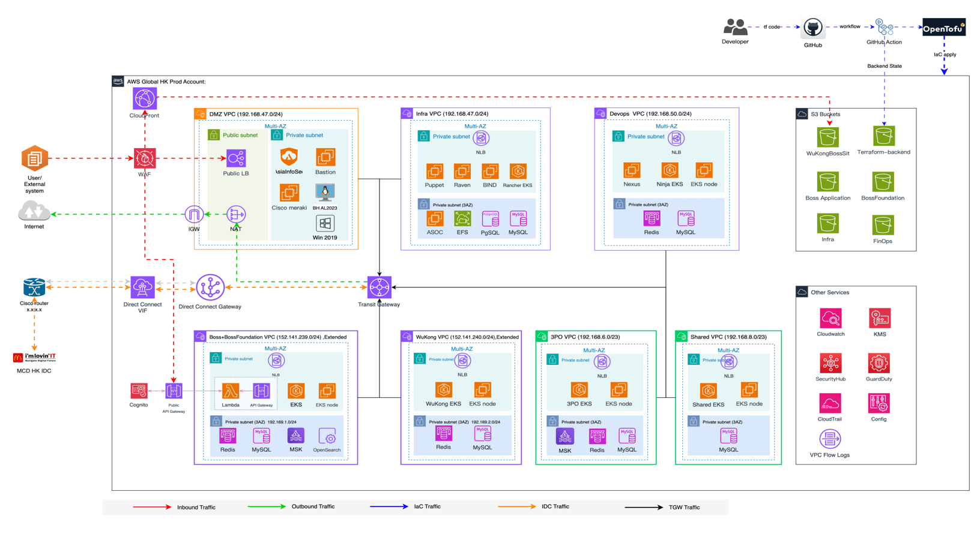Click the OpenTofu logo
The width and height of the screenshot is (980, 540).
pos(944,27)
